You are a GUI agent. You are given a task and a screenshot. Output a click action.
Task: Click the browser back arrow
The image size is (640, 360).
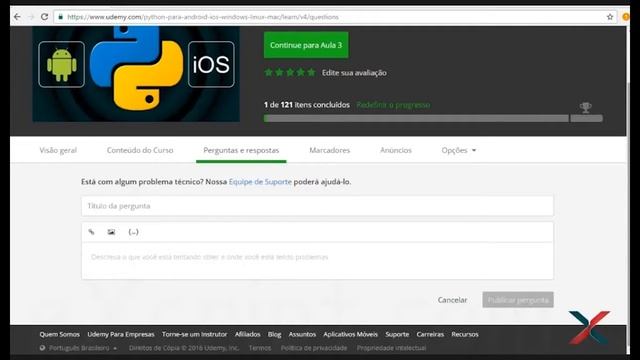(x=17, y=17)
